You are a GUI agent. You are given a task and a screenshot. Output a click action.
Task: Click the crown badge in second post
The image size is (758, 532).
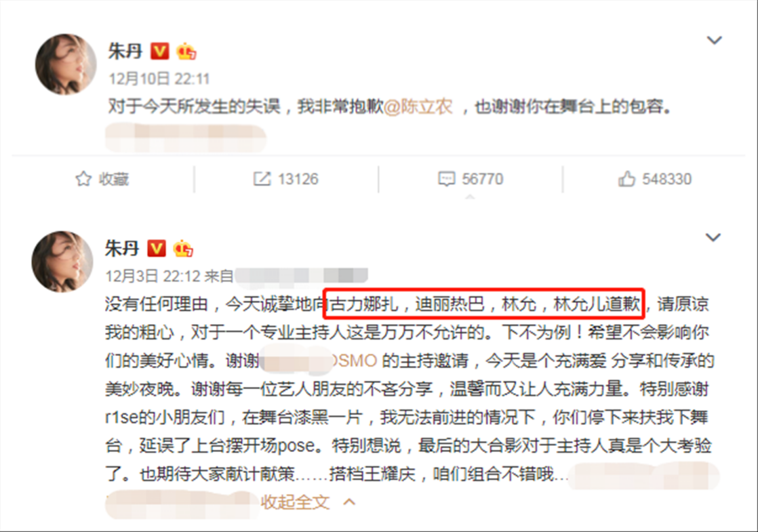(183, 248)
